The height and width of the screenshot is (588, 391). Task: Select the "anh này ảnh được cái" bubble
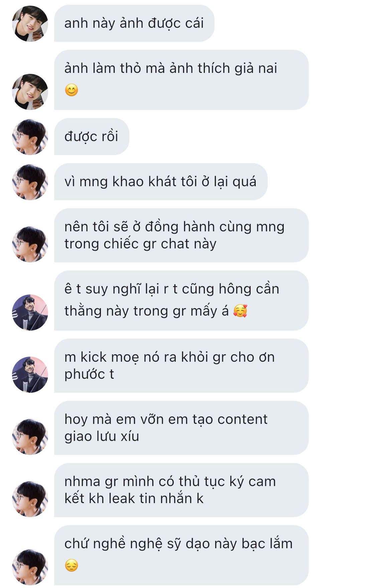point(134,23)
